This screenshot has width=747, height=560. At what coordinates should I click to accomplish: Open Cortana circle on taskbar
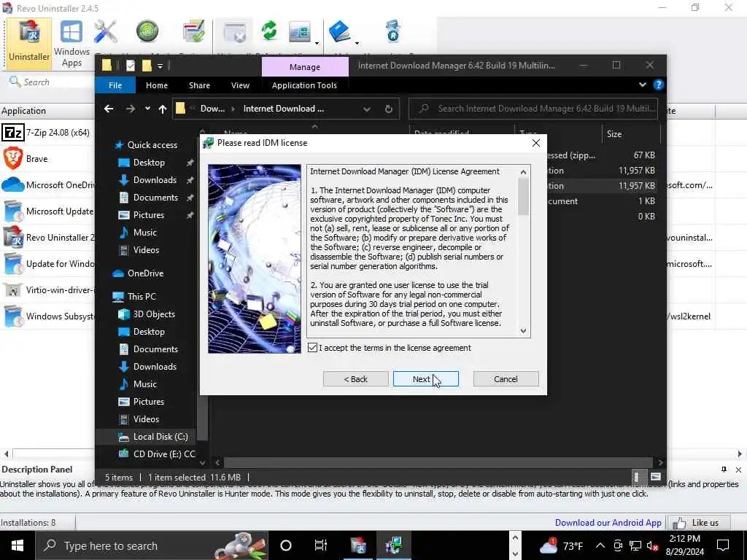click(286, 545)
